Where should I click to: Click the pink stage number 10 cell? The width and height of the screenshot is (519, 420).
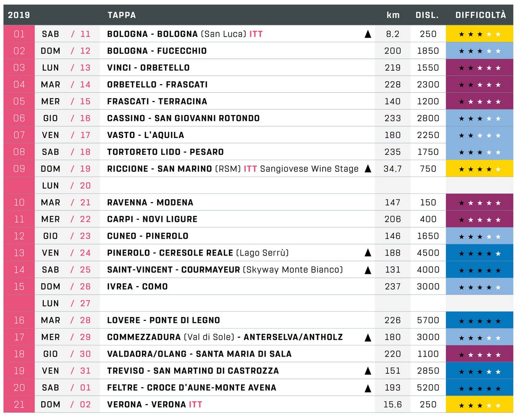(x=19, y=203)
